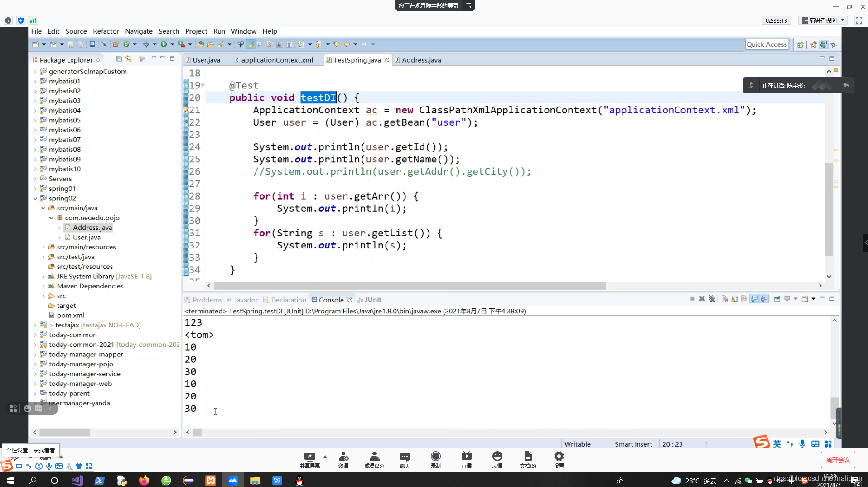
Task: Switch to the User.java editor tab
Action: coord(203,60)
